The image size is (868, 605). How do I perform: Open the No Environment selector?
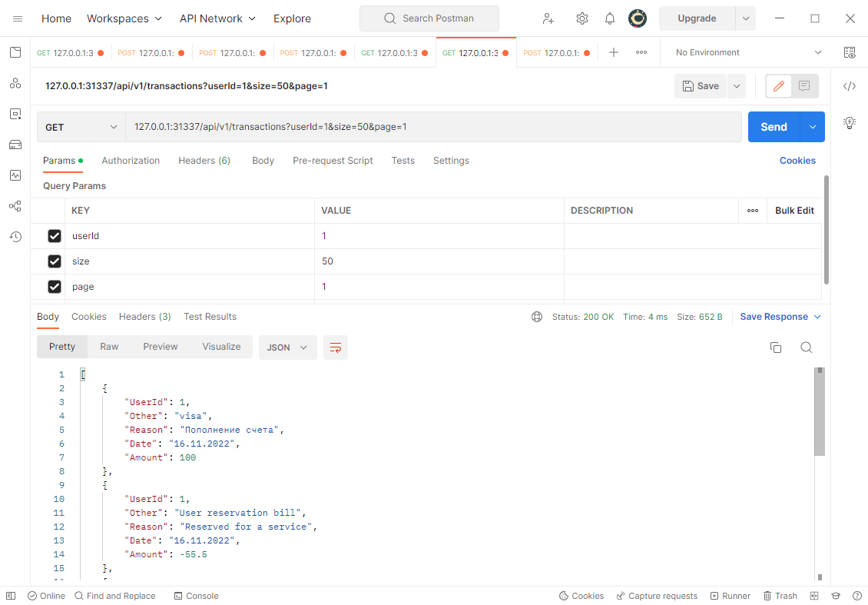click(x=743, y=52)
